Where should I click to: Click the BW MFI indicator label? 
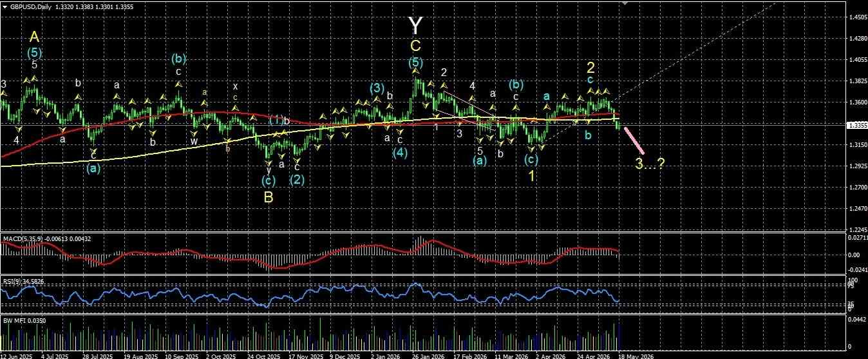(x=13, y=320)
